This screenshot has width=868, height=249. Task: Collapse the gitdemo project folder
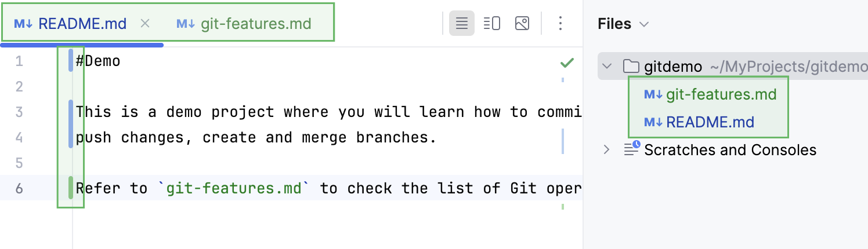point(607,67)
